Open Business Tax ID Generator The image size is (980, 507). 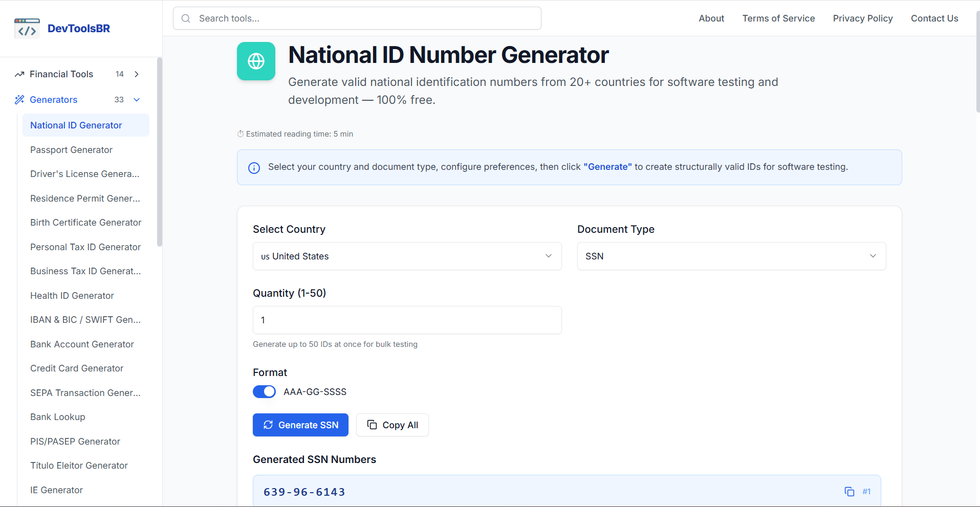[85, 271]
